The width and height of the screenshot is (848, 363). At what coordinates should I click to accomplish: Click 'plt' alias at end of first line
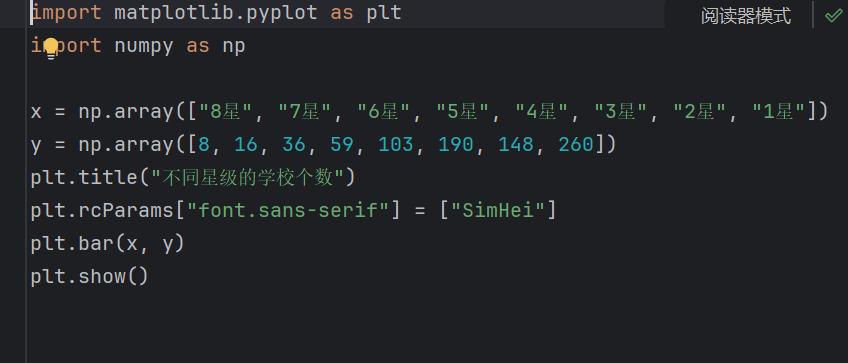383,13
